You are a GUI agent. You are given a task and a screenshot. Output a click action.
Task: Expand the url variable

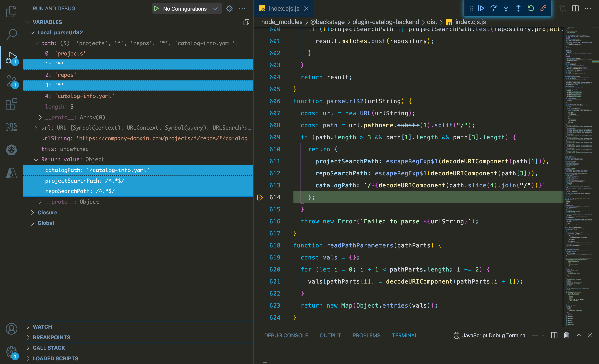(36, 128)
